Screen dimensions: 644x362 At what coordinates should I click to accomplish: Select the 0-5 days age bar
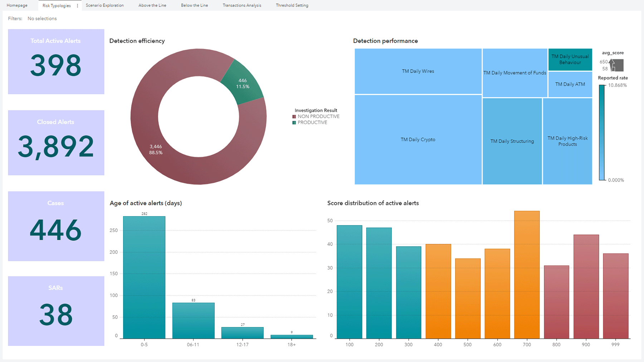[x=144, y=277]
